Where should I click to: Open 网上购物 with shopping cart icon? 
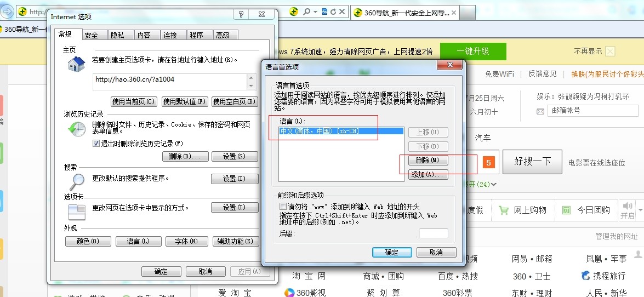tap(522, 210)
